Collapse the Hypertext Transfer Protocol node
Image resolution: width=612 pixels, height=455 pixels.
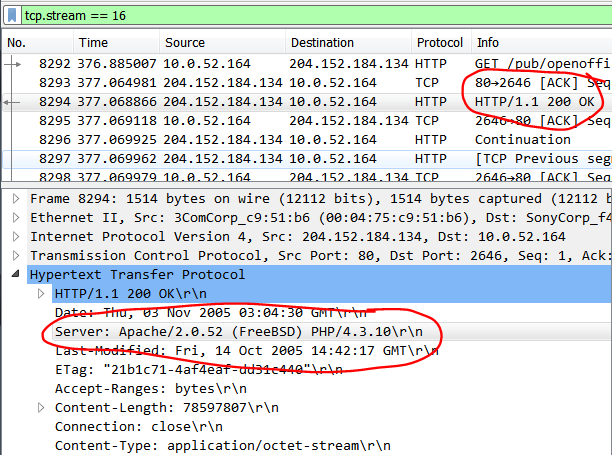click(x=16, y=274)
